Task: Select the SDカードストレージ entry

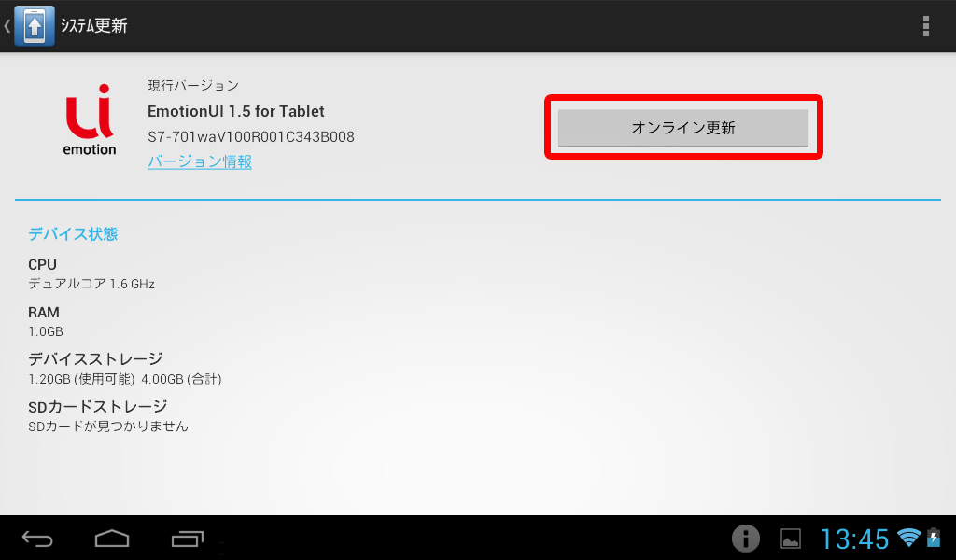Action: pyautogui.click(x=108, y=415)
